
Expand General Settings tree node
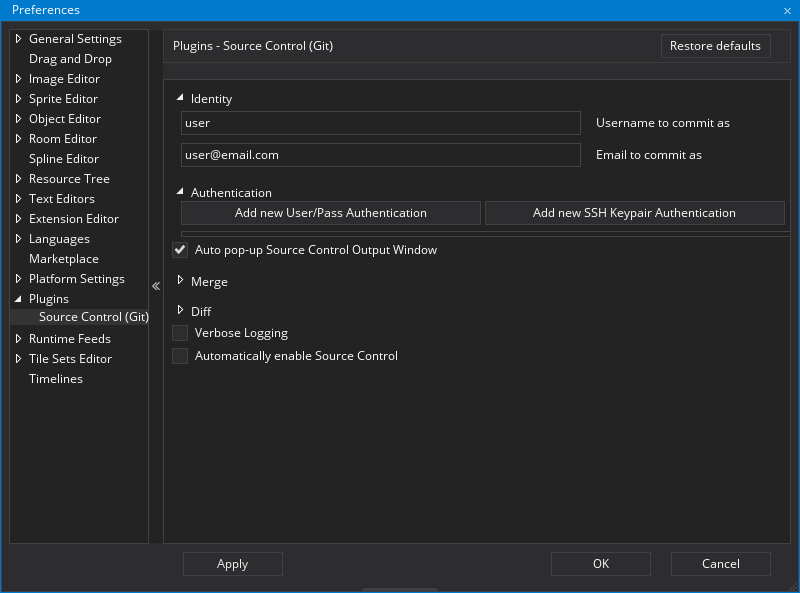tap(18, 39)
